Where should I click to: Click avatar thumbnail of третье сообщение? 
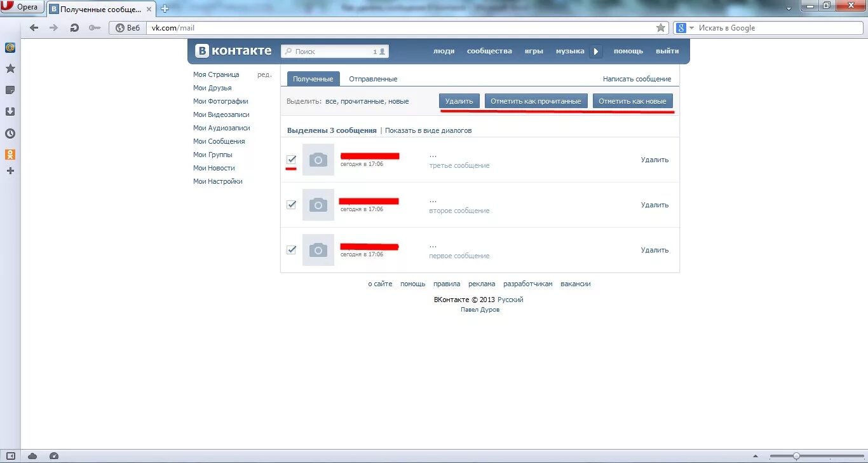point(318,160)
